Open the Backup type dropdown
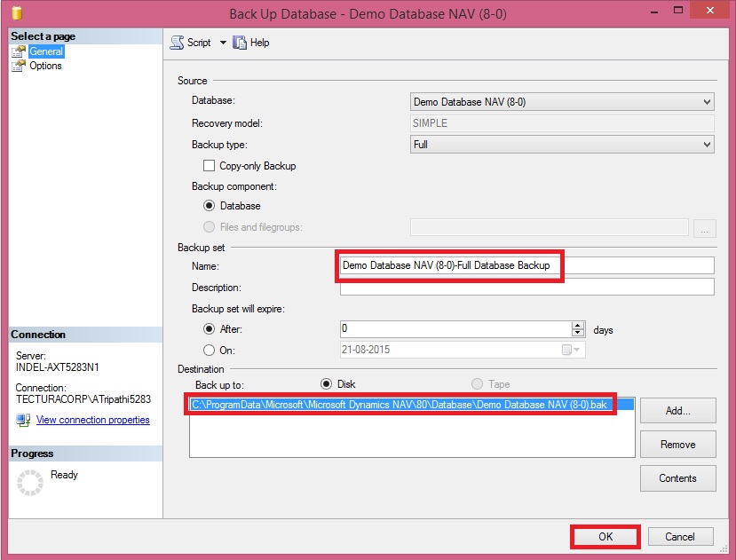Image resolution: width=736 pixels, height=560 pixels. [x=706, y=144]
